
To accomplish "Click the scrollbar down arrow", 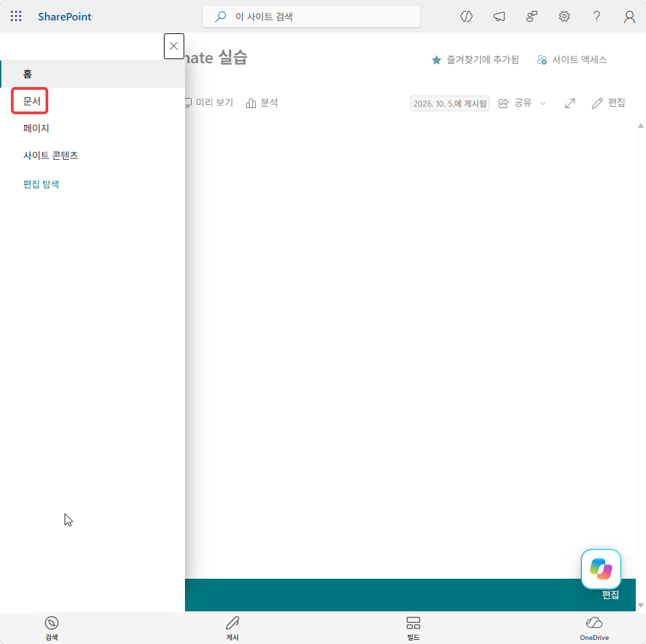I will pyautogui.click(x=641, y=605).
